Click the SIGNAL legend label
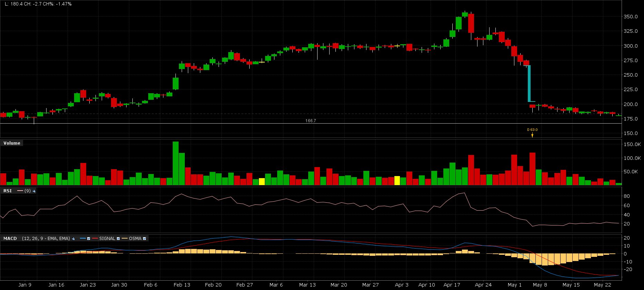Image resolution: width=644 pixels, height=290 pixels. click(x=107, y=239)
